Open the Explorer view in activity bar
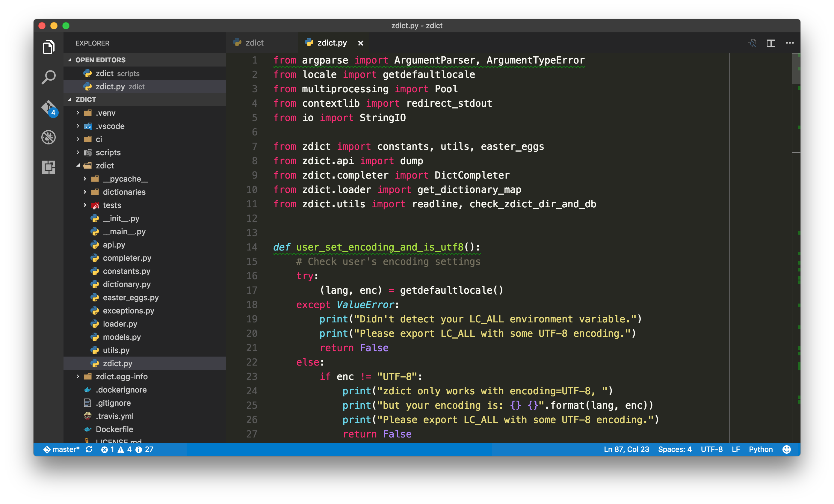Image resolution: width=834 pixels, height=504 pixels. (49, 47)
